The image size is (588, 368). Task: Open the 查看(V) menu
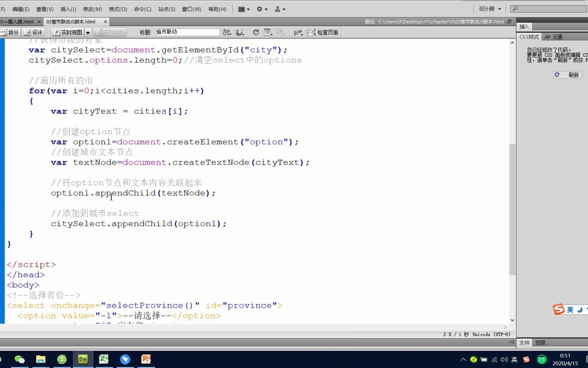(45, 9)
